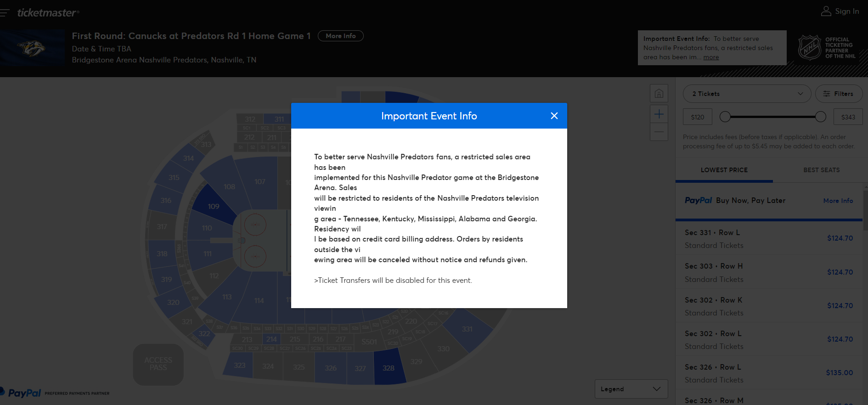Open PayPal More Info link
This screenshot has height=405, width=868.
838,201
